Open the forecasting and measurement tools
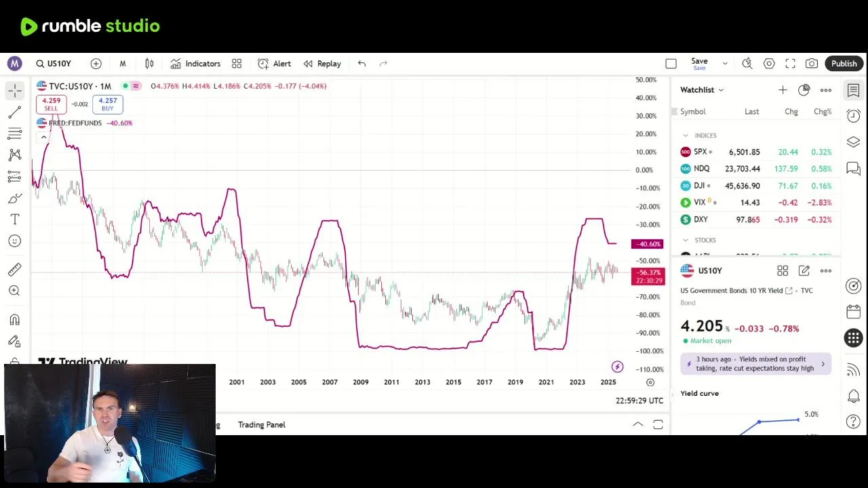Screen dimensions: 868x488 pyautogui.click(x=15, y=177)
